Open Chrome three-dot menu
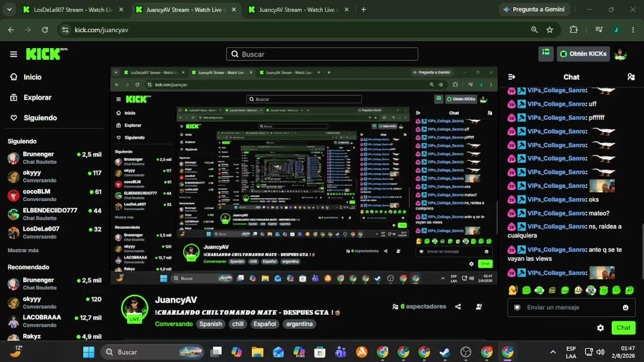 point(633,30)
